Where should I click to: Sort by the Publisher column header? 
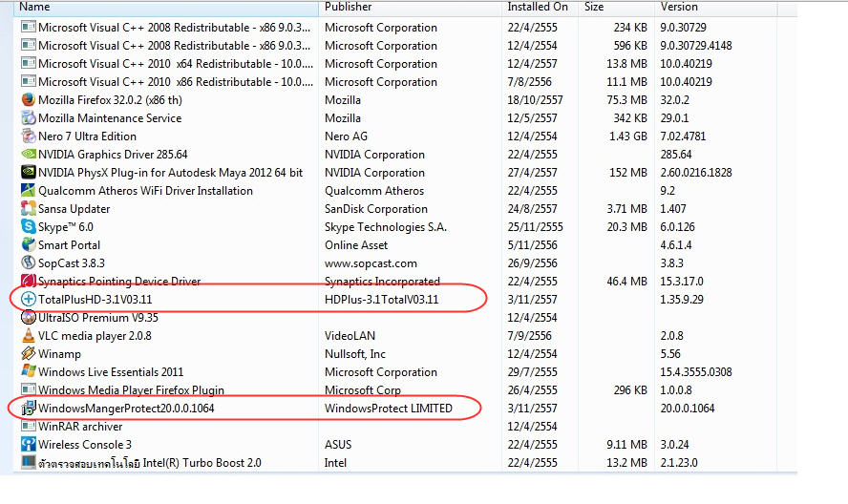(x=411, y=8)
